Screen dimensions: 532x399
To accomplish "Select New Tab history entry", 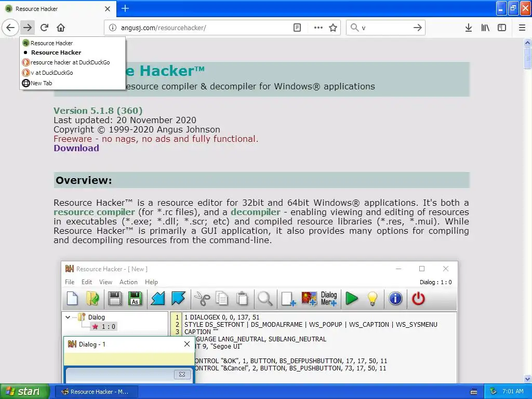I will [73, 83].
